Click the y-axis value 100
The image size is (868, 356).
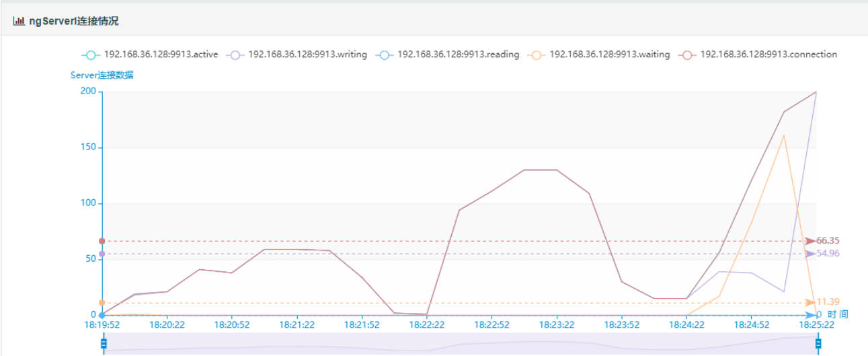(89, 203)
